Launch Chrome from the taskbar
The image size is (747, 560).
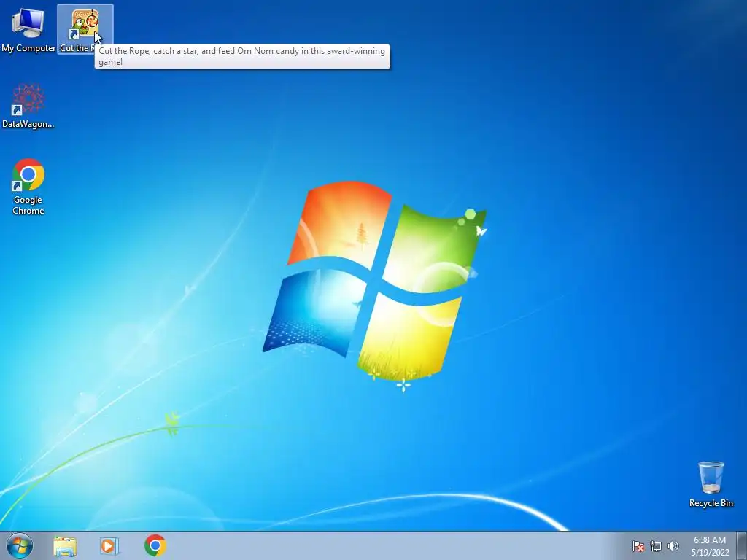pyautogui.click(x=155, y=545)
